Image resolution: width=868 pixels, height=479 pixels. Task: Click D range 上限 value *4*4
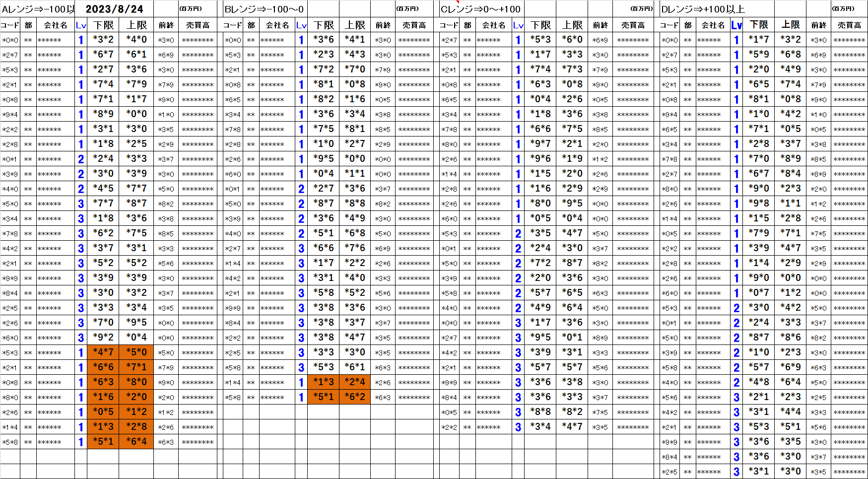tap(791, 412)
